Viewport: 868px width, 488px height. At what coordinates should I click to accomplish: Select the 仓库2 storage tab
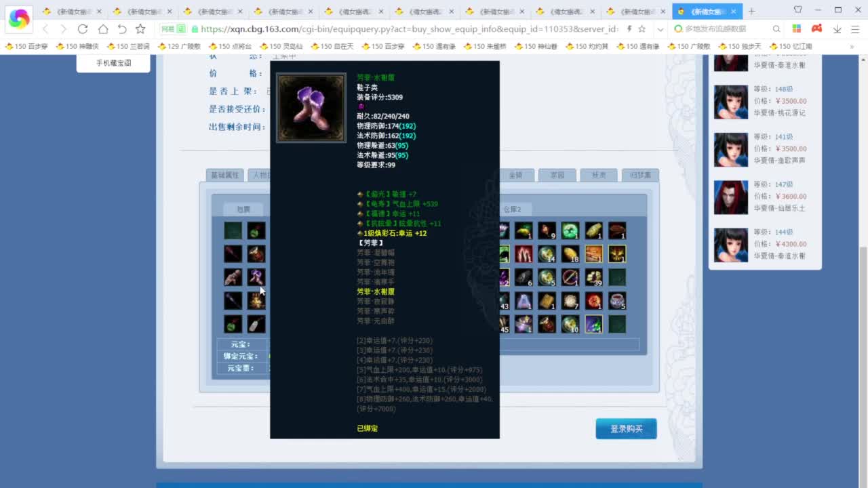(517, 209)
